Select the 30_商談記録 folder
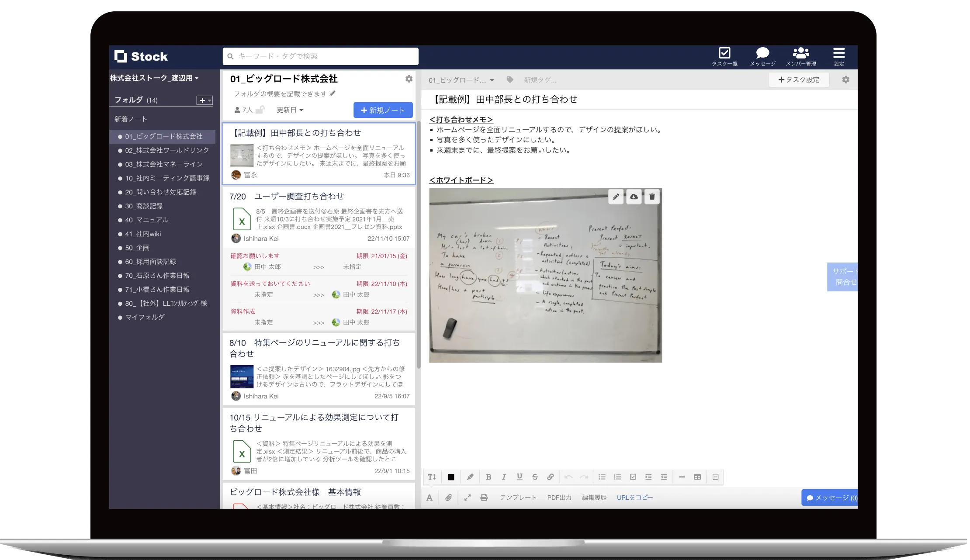Viewport: 970px width, 560px height. tap(144, 206)
